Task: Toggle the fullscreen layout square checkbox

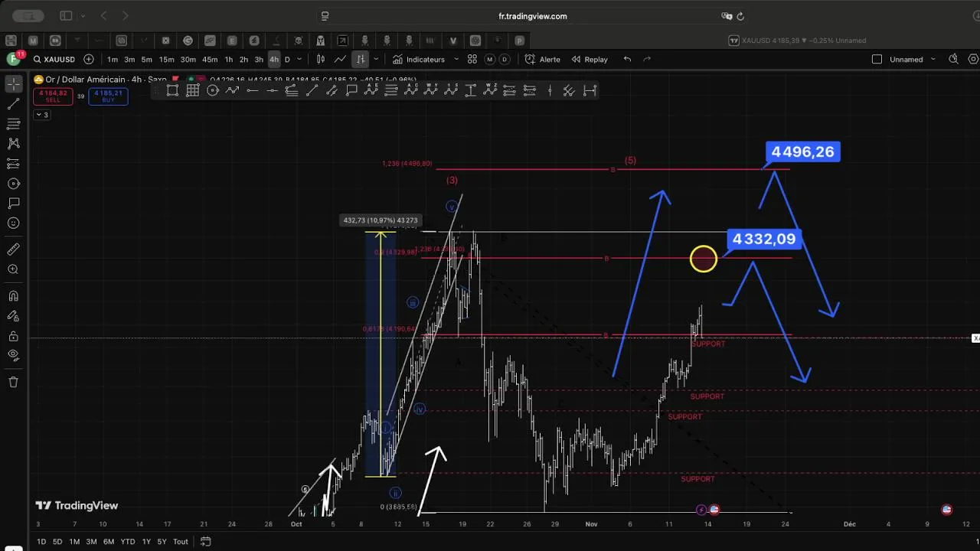Action: (877, 59)
